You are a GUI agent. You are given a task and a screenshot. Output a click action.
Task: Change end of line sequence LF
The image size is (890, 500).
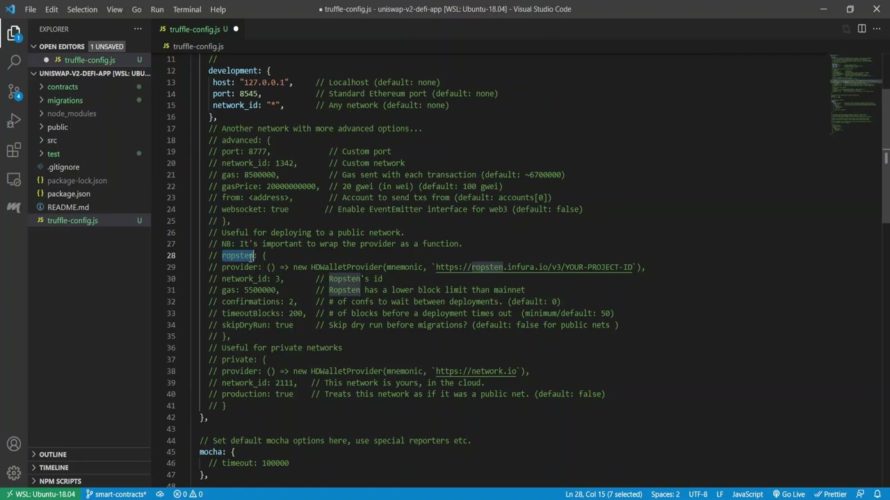coord(719,494)
